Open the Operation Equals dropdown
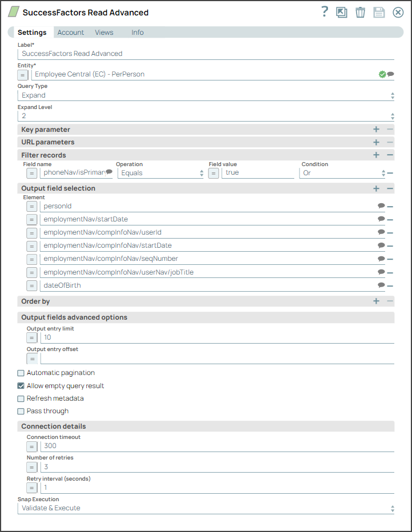This screenshot has height=532, width=412. click(161, 173)
